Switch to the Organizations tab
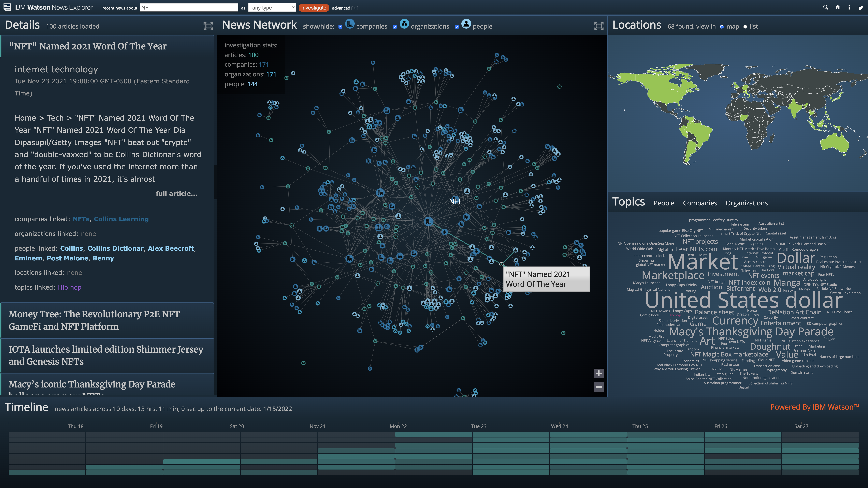Viewport: 868px width, 488px height. (746, 203)
